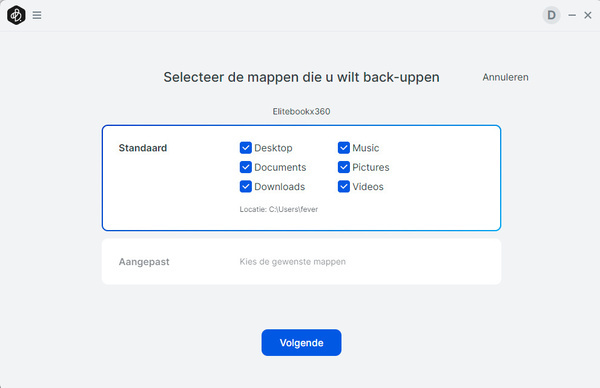
Task: Click the hexagon app logo icon
Action: pyautogui.click(x=16, y=15)
